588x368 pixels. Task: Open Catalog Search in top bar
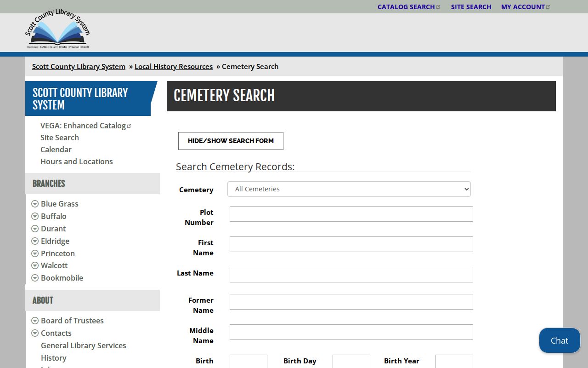click(409, 7)
